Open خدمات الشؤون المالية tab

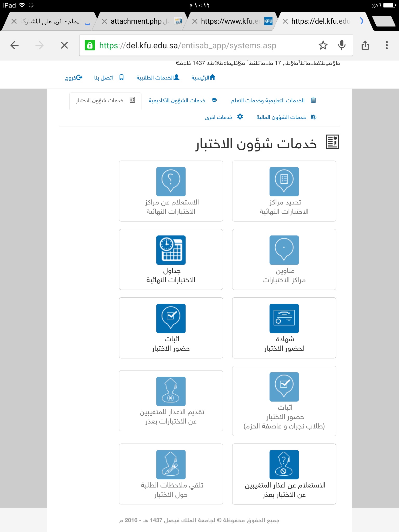286,117
